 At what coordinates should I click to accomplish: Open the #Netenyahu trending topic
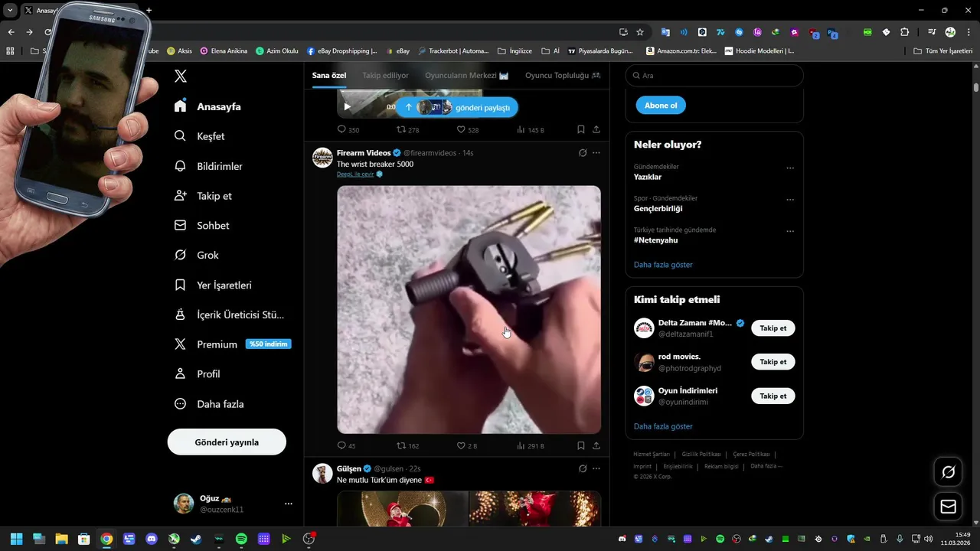pos(656,240)
